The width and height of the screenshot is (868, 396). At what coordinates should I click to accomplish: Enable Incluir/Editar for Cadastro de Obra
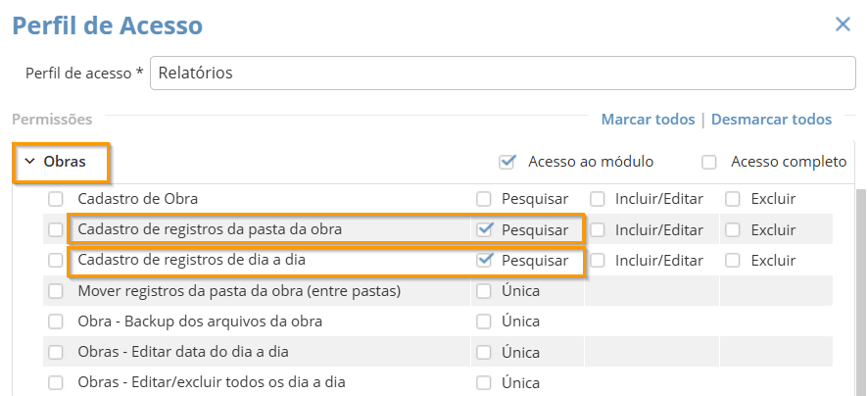click(598, 199)
